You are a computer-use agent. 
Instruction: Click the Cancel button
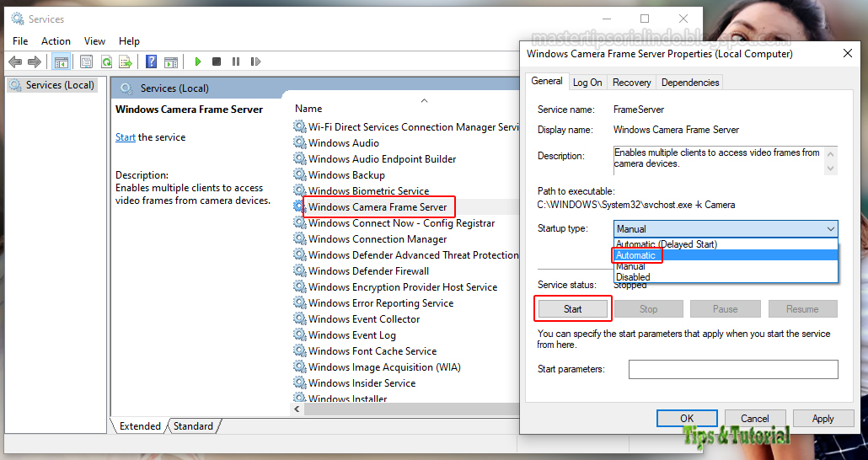[x=755, y=419]
